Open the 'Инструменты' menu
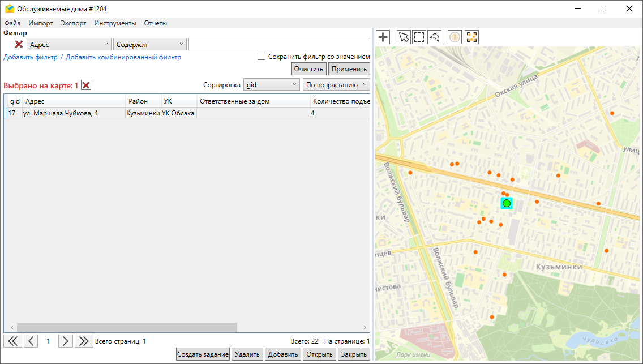The image size is (643, 364). point(115,23)
